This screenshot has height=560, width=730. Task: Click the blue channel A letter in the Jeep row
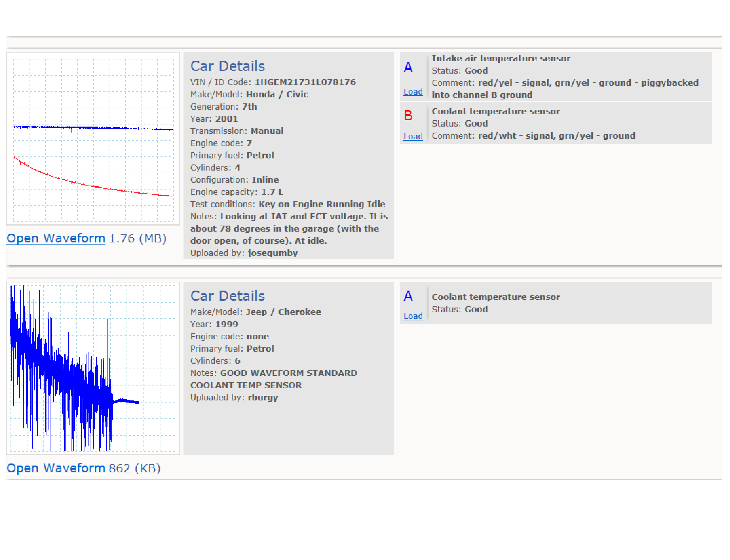click(x=408, y=296)
